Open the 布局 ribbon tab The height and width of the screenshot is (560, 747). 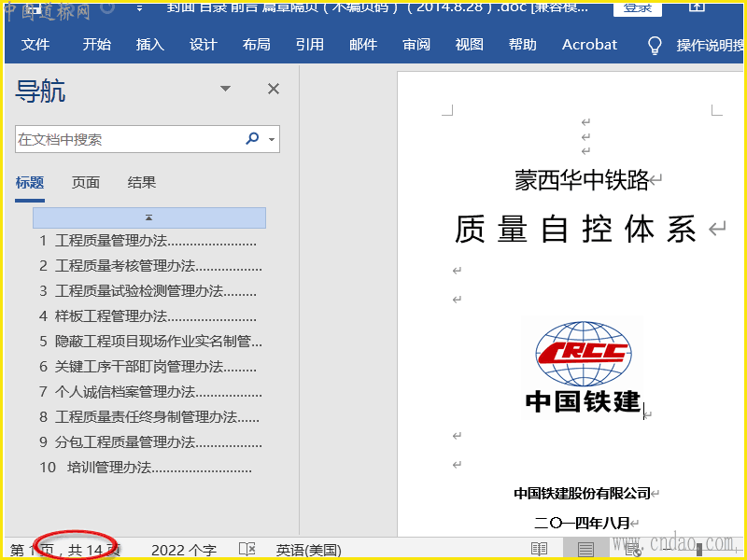256,44
